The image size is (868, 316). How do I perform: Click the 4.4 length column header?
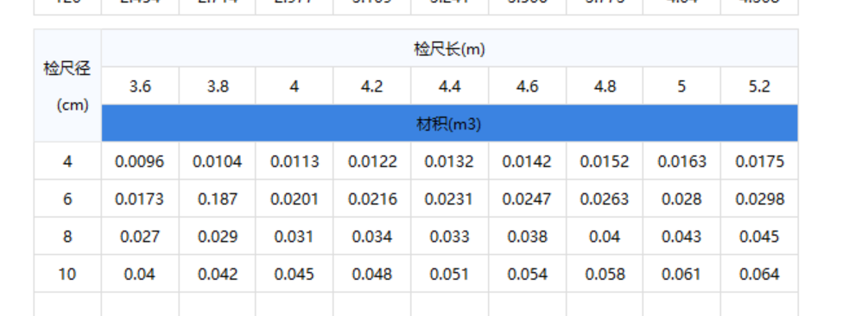[449, 86]
